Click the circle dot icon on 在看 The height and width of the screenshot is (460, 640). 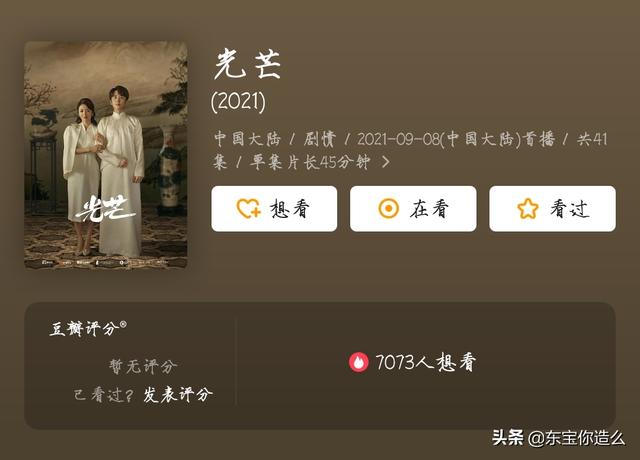(x=389, y=209)
